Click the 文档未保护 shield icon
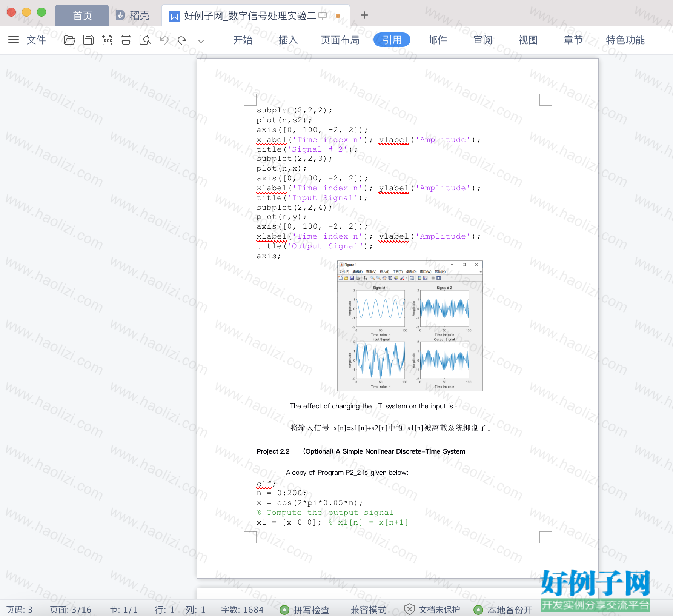Viewport: 673px width, 616px height. pyautogui.click(x=410, y=609)
